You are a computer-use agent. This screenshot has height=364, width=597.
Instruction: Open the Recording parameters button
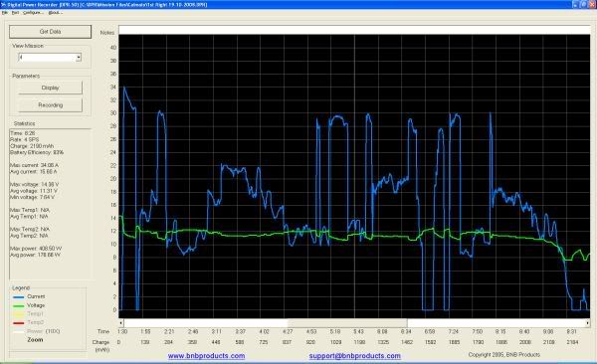pyautogui.click(x=51, y=105)
